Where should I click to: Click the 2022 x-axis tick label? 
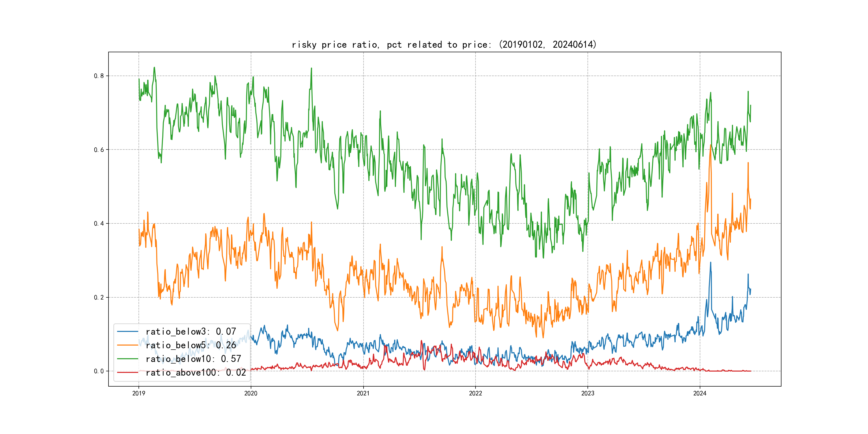(476, 393)
